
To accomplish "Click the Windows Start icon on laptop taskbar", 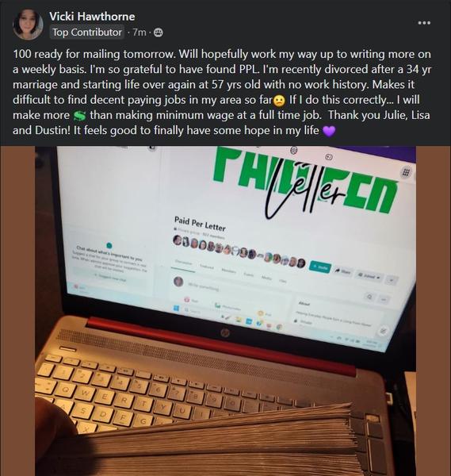I will (176, 308).
